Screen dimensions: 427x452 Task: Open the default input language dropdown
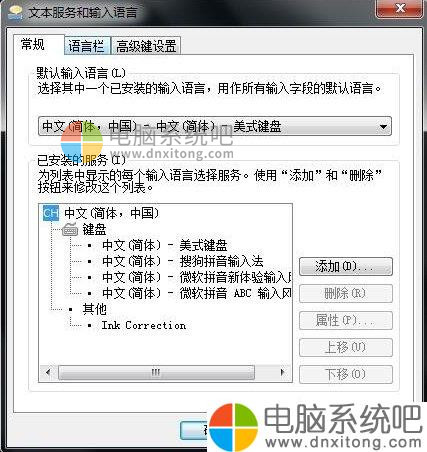tap(215, 126)
